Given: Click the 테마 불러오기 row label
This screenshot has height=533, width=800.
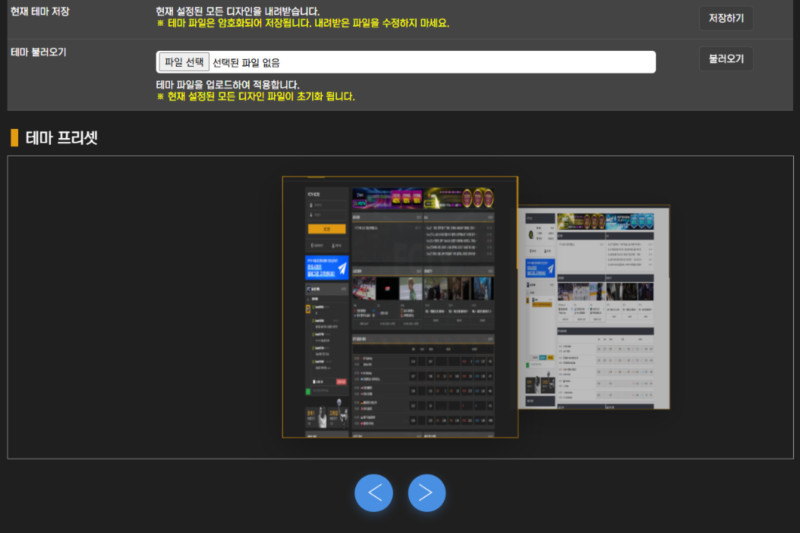Looking at the screenshot, I should click(x=38, y=51).
